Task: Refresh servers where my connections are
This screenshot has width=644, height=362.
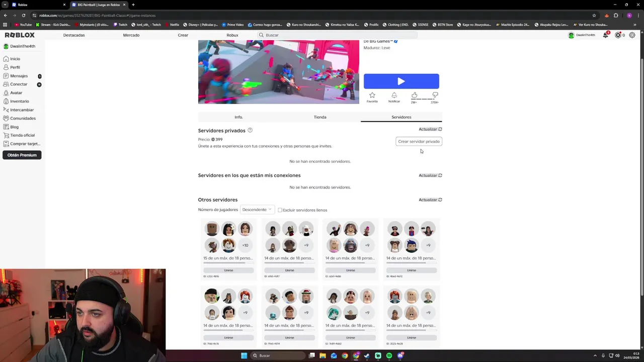Action: pyautogui.click(x=430, y=175)
